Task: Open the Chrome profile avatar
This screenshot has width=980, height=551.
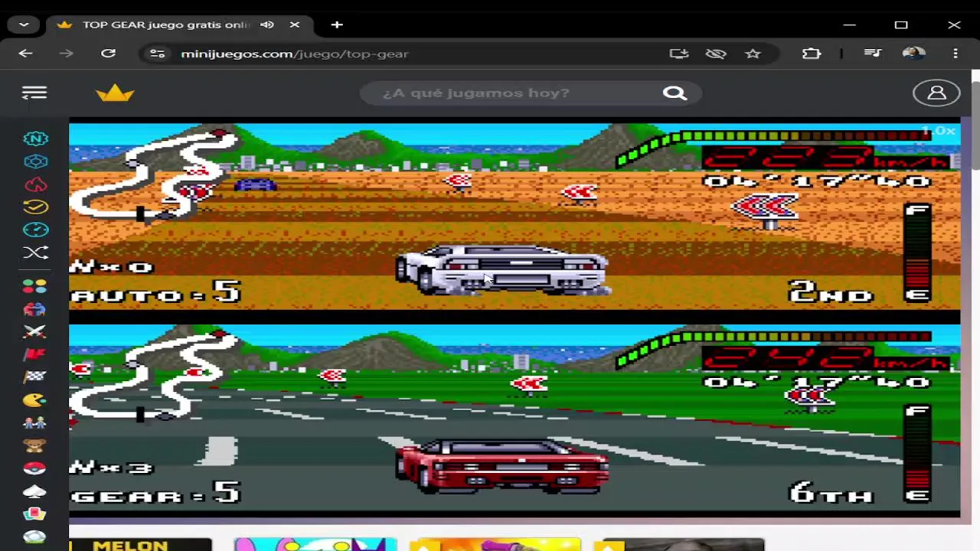Action: coord(913,54)
